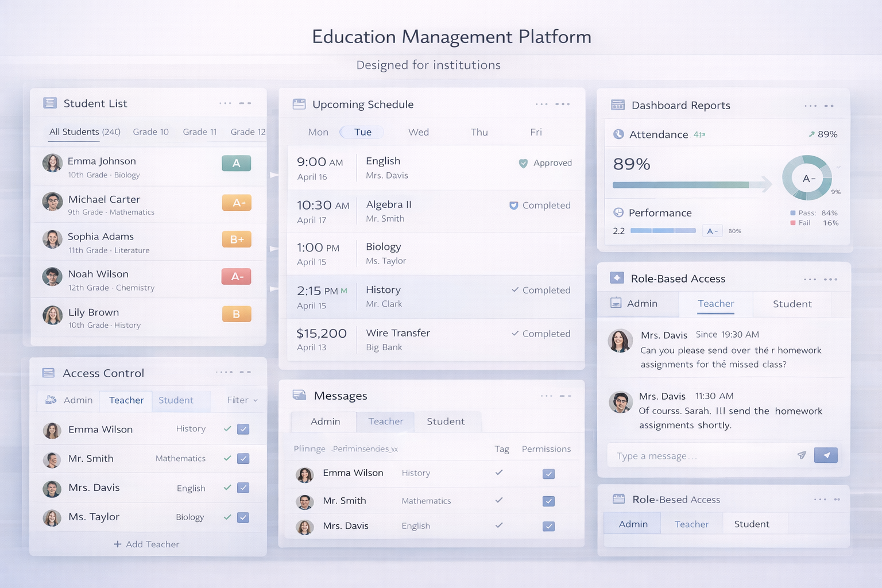Select the Grade 11 student tab
Screen dimensions: 882x588
pos(199,132)
